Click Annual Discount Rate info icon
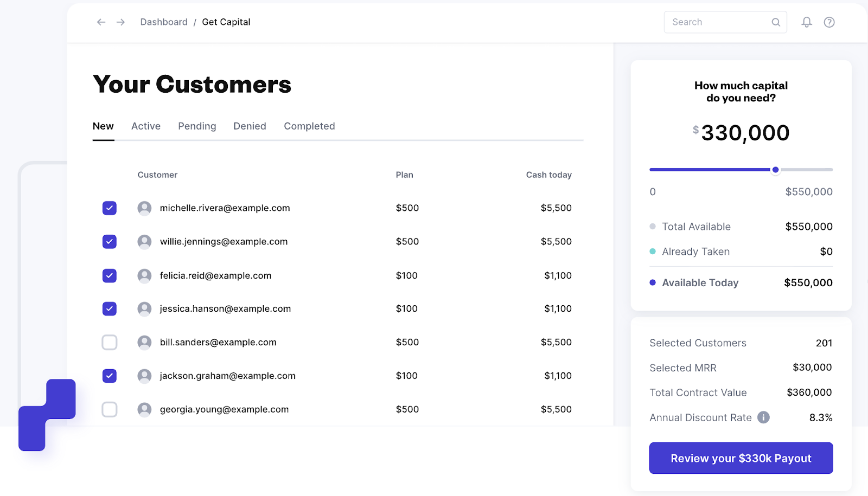Image resolution: width=868 pixels, height=496 pixels. tap(763, 417)
